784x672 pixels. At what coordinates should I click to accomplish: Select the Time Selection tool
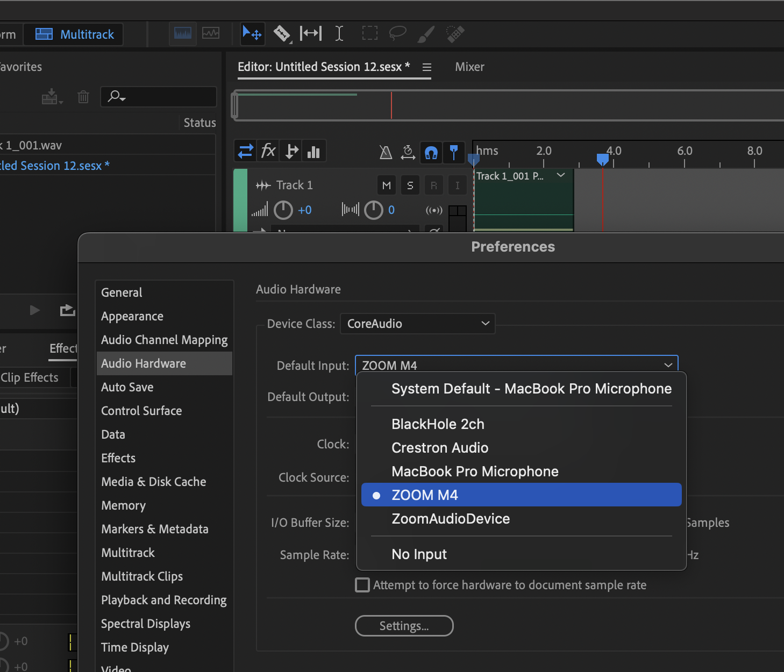coord(339,34)
